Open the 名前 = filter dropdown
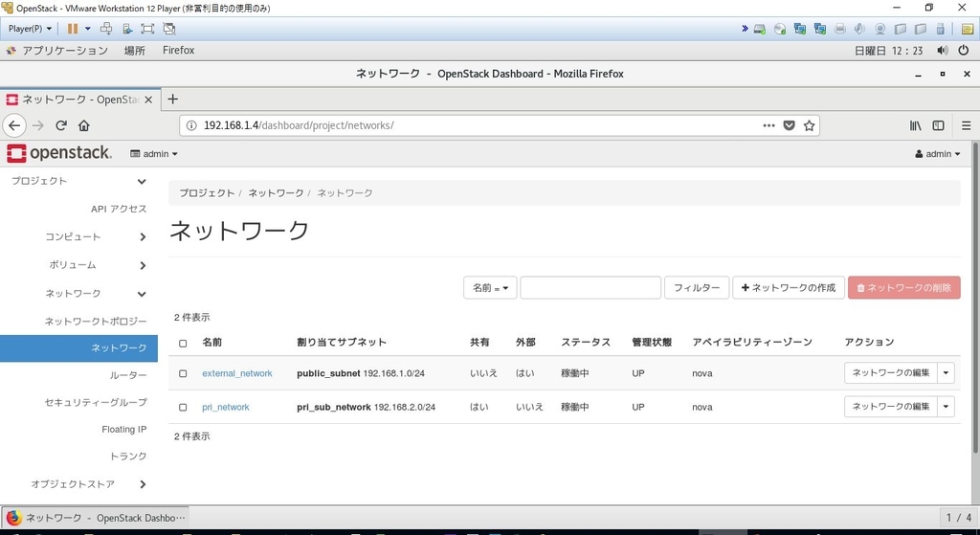The height and width of the screenshot is (535, 980). coord(490,287)
